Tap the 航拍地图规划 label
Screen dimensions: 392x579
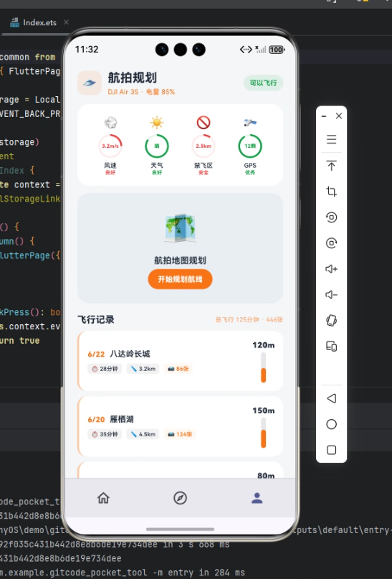point(180,260)
